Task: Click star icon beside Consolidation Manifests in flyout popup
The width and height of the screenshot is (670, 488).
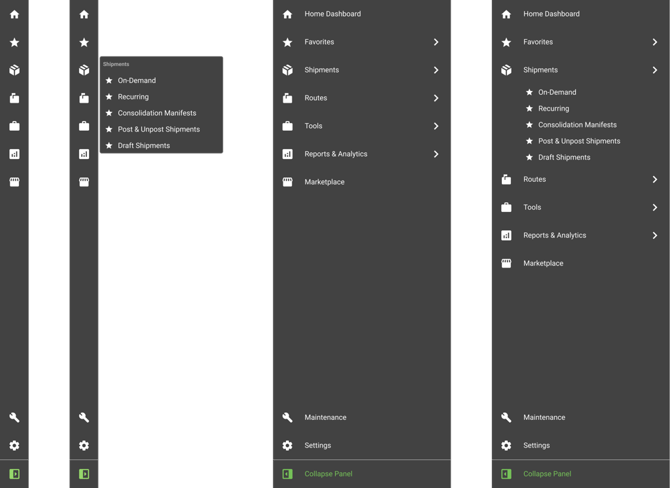Action: pyautogui.click(x=109, y=113)
